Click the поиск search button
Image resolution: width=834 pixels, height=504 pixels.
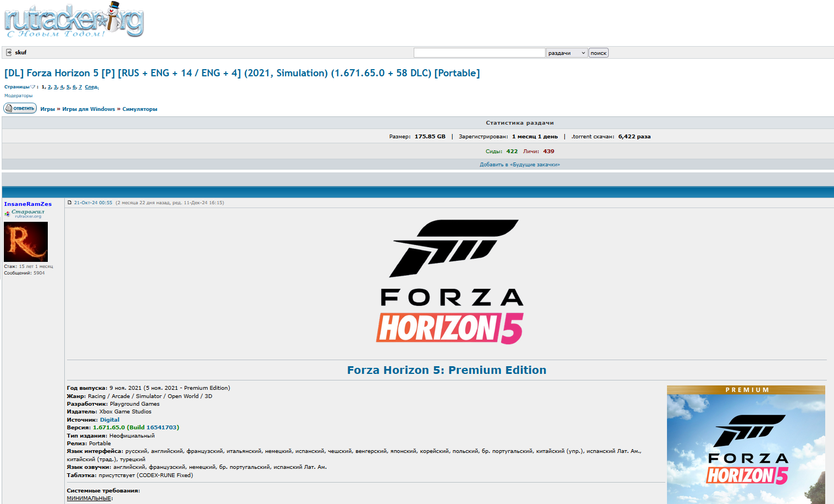tap(598, 53)
